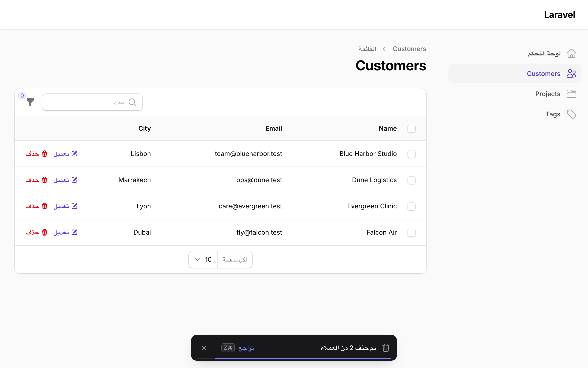Viewport: 588px width, 368px height.
Task: Check the Falcon Air row checkbox
Action: point(411,233)
